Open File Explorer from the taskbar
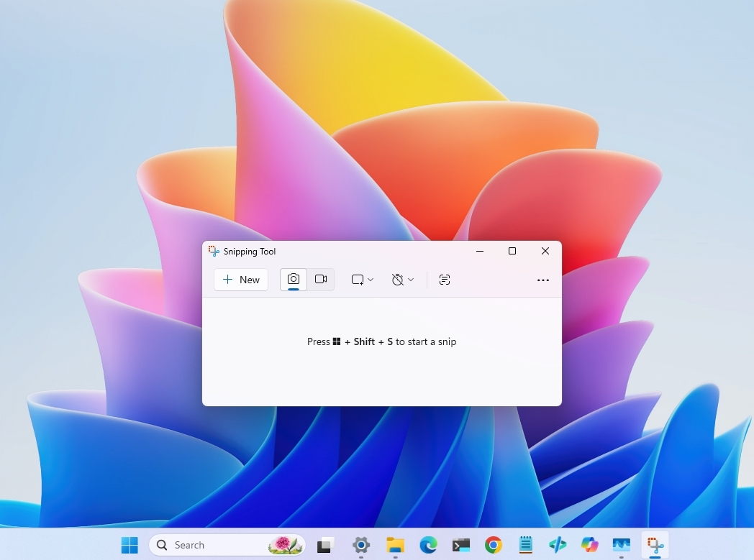This screenshot has width=754, height=560. pos(395,545)
